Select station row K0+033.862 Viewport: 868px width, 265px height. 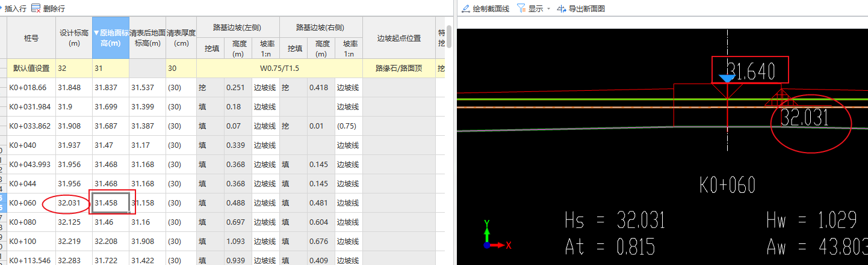click(x=31, y=126)
